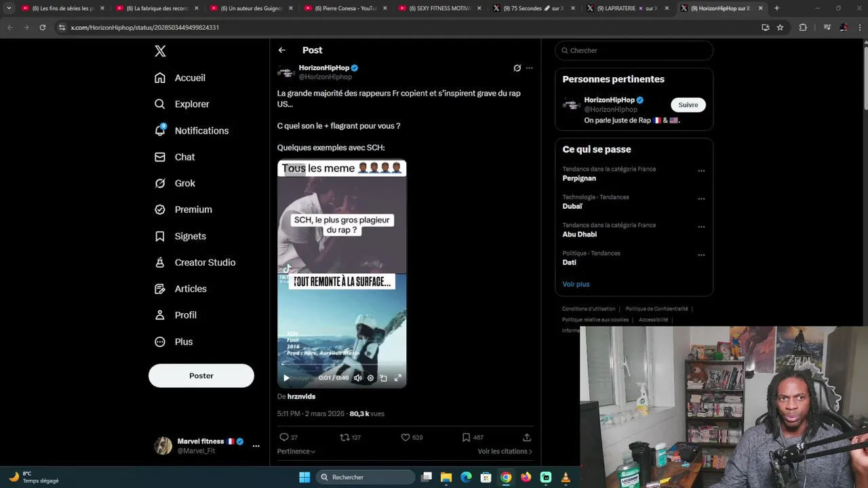The image size is (868, 488).
Task: Click Suivre to follow HorizonHipHop
Action: coord(688,105)
